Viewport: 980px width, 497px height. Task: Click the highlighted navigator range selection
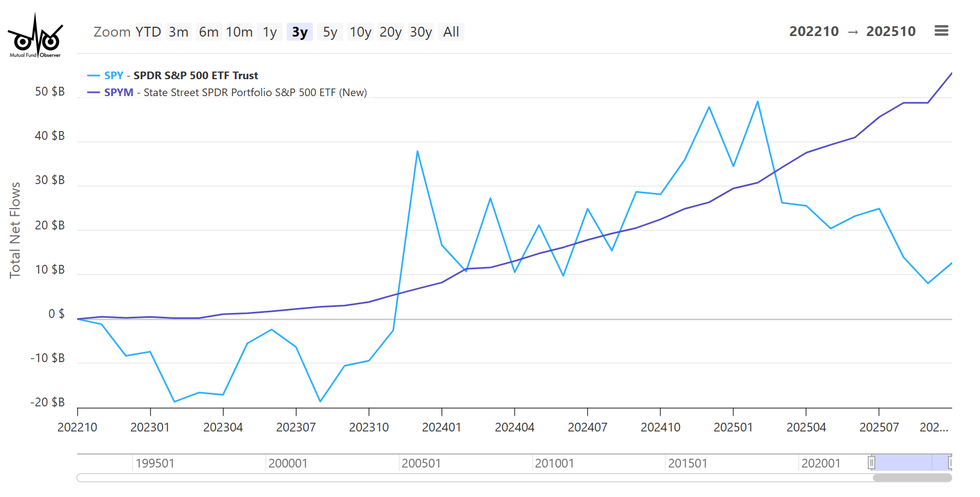[910, 463]
